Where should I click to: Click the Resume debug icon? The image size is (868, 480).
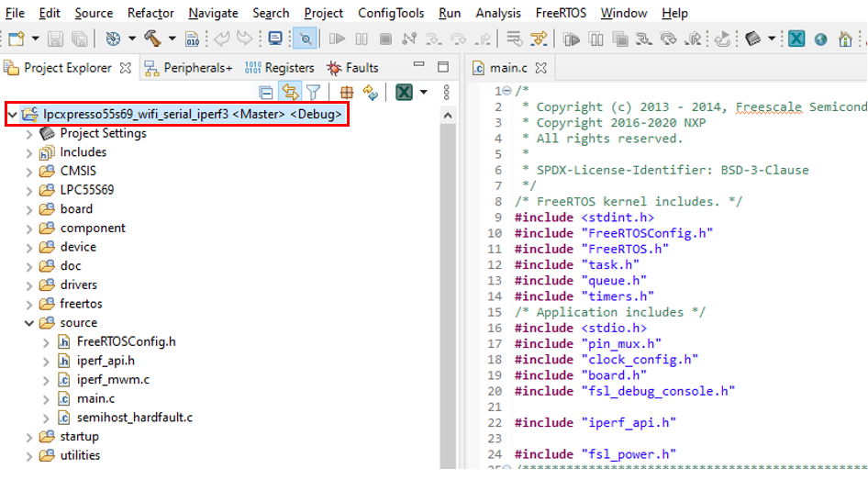(x=337, y=39)
